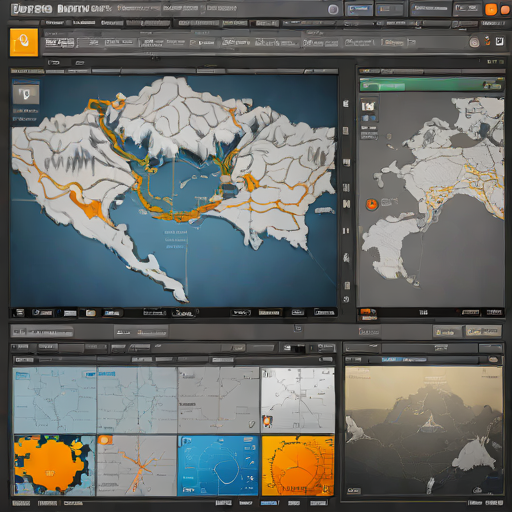The width and height of the screenshot is (512, 512).
Task: Click the sepia mountain terrain preview panel
Action: click(x=424, y=431)
